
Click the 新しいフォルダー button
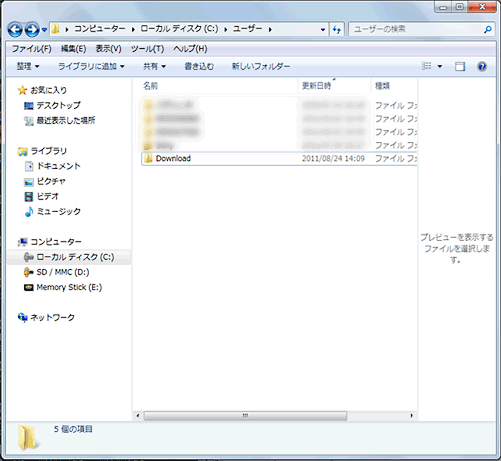[261, 66]
